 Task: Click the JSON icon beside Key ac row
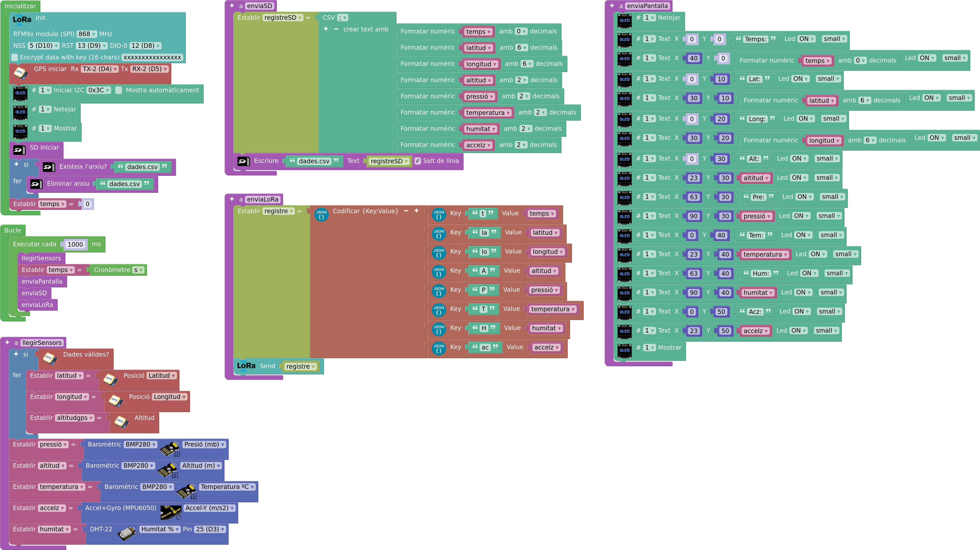click(x=439, y=348)
